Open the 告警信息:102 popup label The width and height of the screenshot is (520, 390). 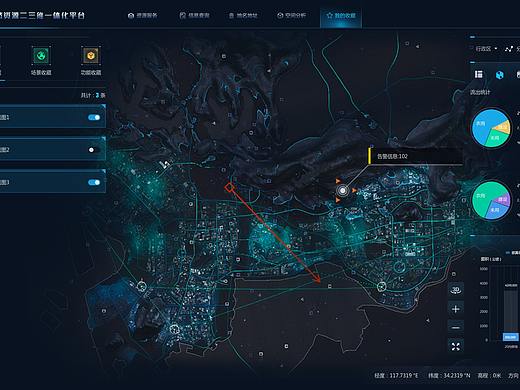click(415, 156)
